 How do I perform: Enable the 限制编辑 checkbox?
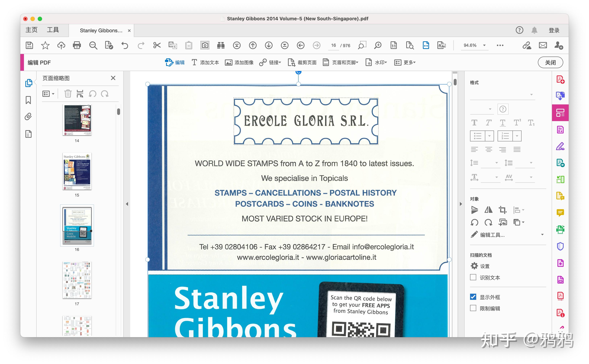coord(473,308)
